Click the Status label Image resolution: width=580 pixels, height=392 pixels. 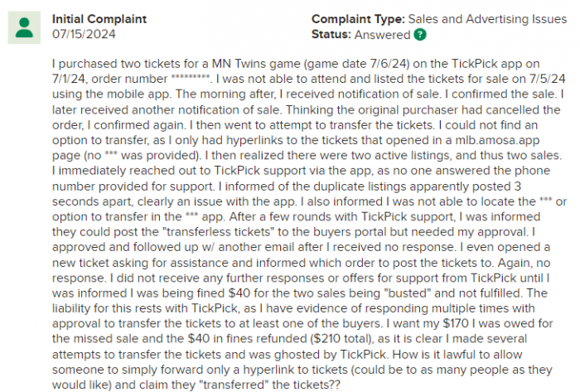click(331, 34)
